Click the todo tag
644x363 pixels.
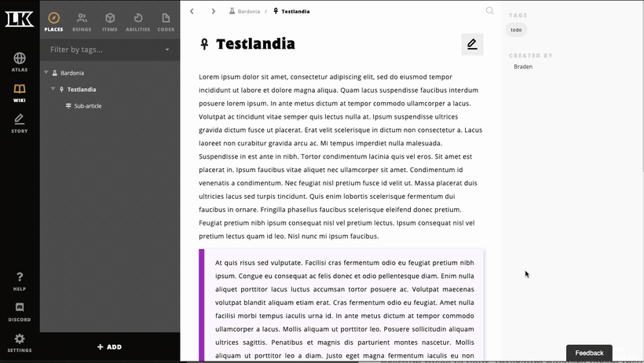tap(516, 30)
